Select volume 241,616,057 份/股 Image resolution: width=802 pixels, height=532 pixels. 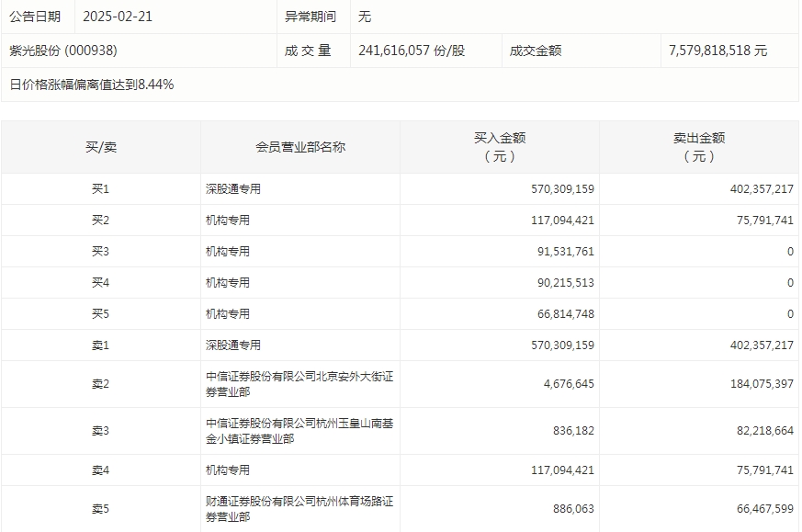412,51
